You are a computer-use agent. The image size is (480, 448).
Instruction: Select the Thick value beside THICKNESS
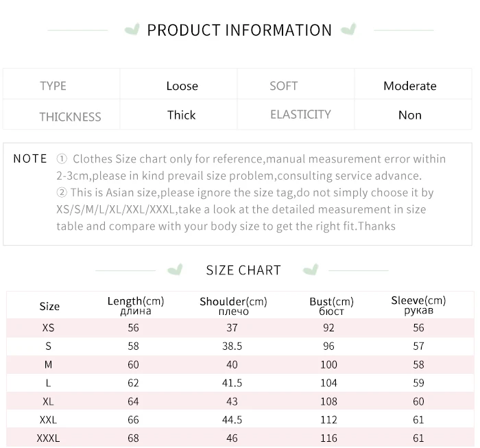[x=182, y=115]
